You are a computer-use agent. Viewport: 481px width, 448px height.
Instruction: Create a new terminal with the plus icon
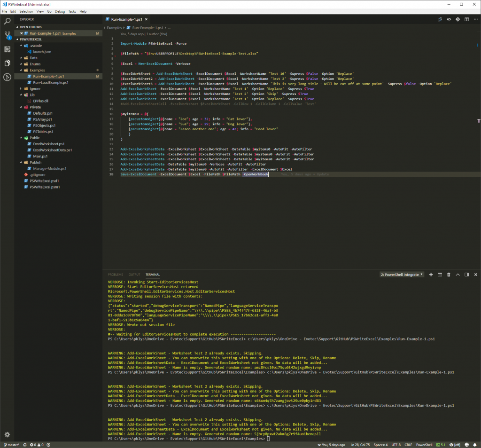[x=431, y=275]
